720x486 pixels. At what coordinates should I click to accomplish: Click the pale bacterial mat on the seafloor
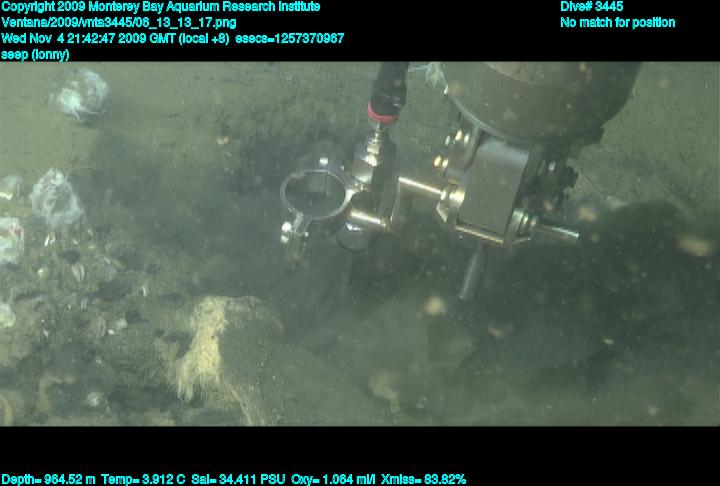(x=205, y=347)
